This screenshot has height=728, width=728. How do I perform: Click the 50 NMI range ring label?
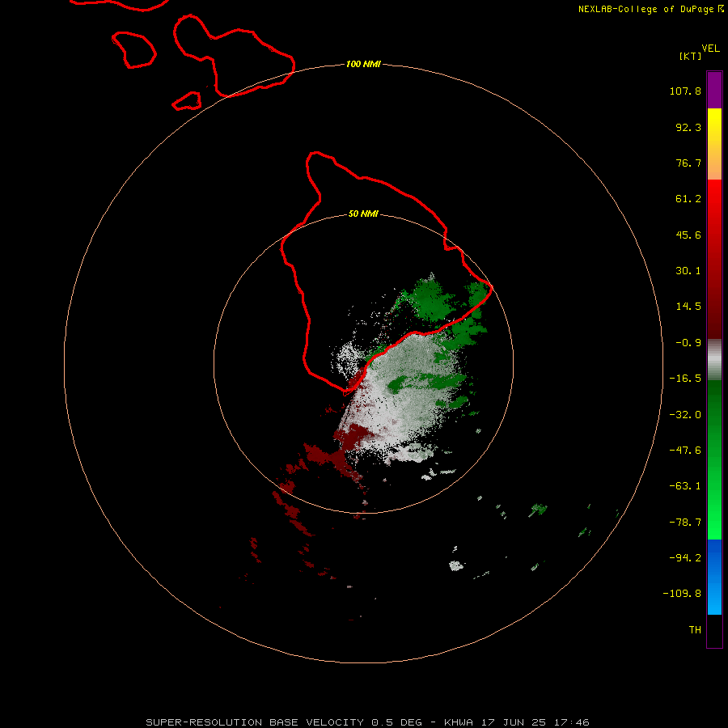coord(363,214)
